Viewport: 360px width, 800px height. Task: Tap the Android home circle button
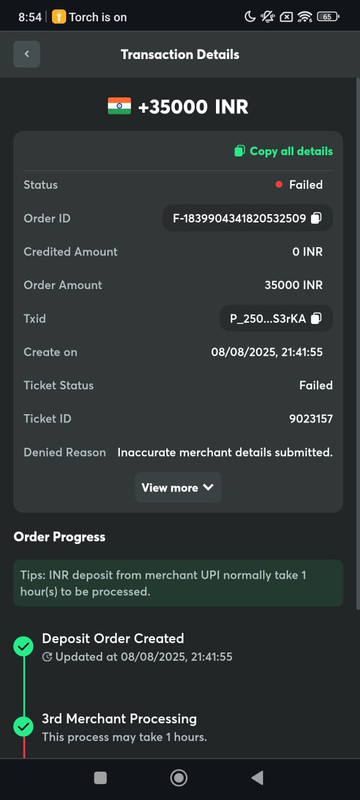pos(178,778)
